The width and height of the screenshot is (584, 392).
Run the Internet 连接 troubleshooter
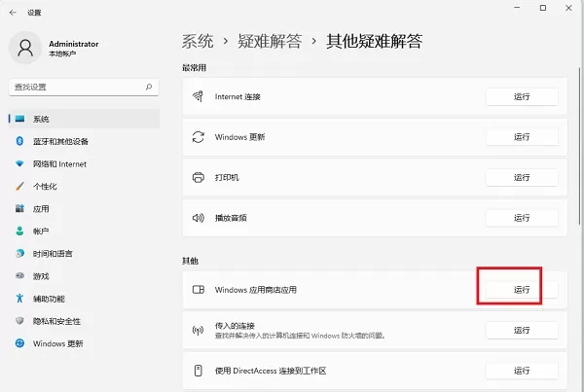point(522,96)
